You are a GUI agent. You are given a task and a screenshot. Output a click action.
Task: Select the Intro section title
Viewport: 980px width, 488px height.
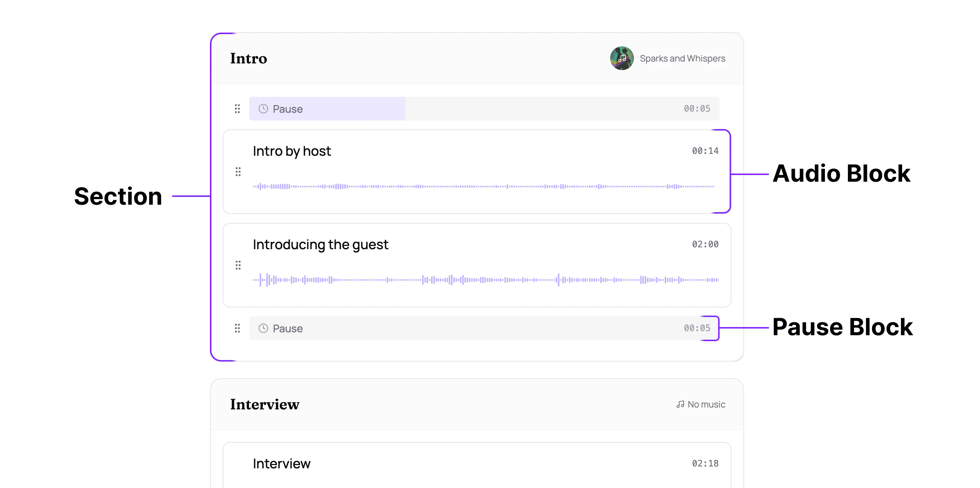coord(248,58)
